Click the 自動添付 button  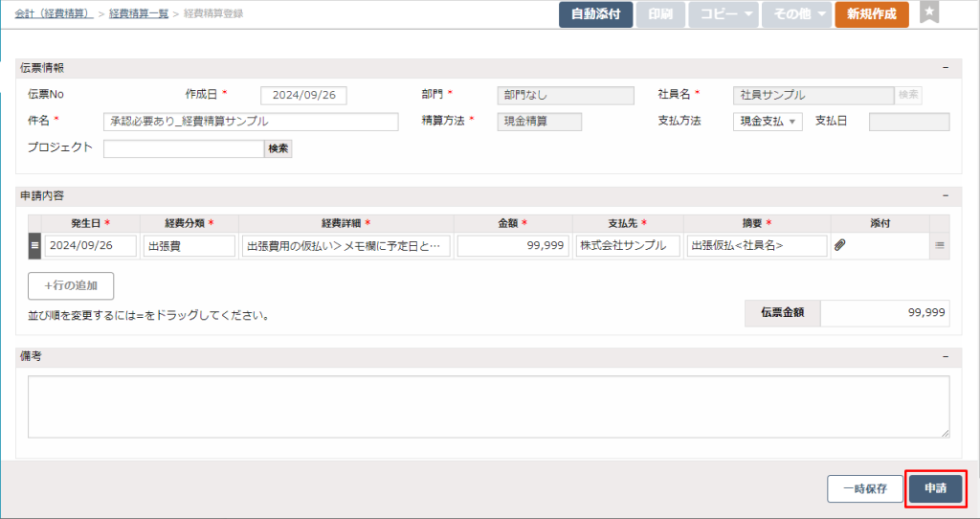click(595, 14)
